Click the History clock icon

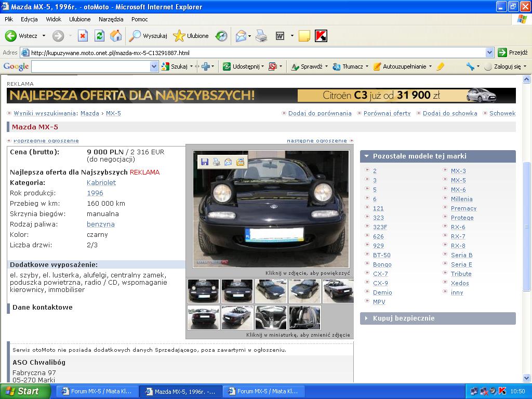point(221,36)
